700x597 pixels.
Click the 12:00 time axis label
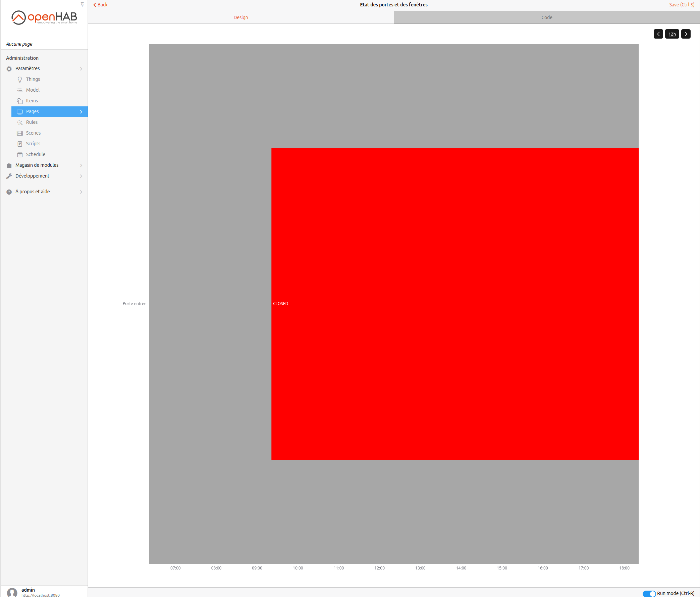click(x=379, y=568)
